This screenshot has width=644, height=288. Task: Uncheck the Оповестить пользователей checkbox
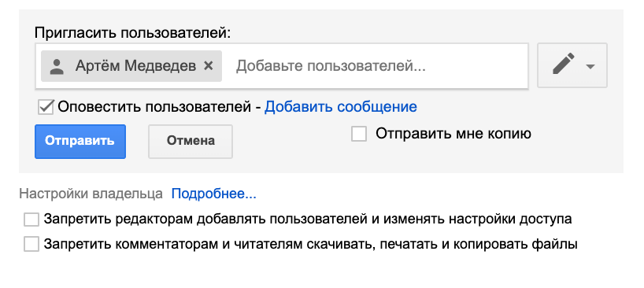(x=46, y=108)
